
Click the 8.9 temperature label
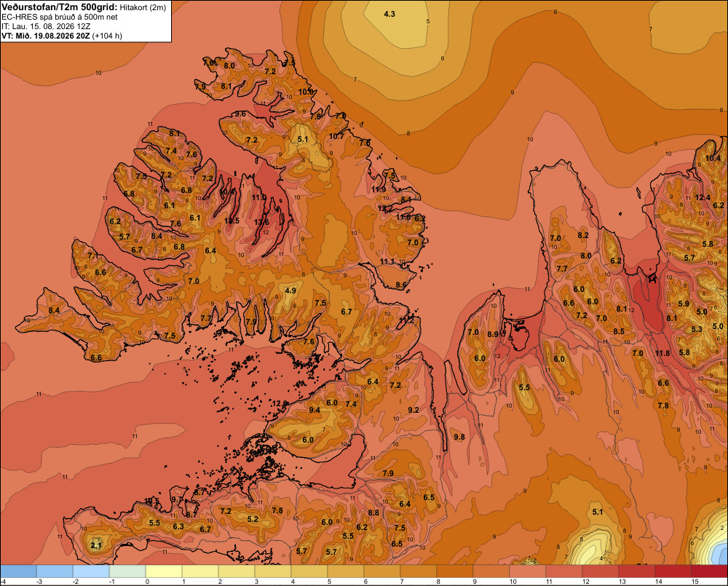493,334
